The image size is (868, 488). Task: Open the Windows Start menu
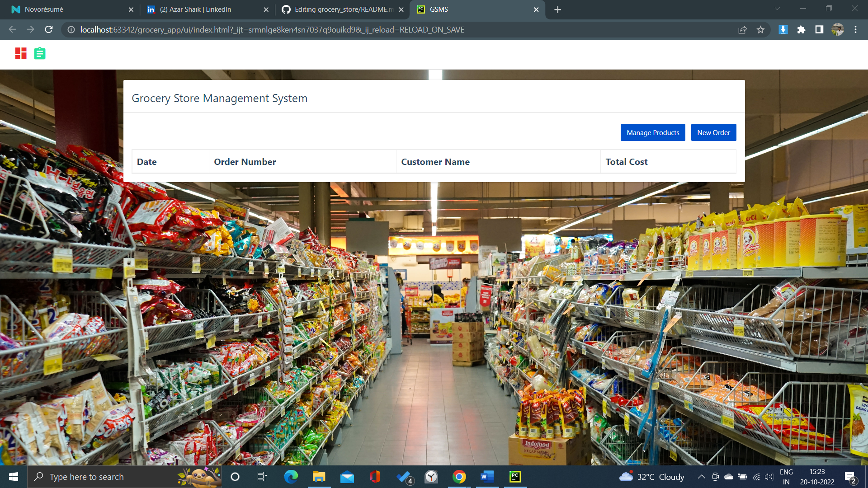[x=14, y=477]
